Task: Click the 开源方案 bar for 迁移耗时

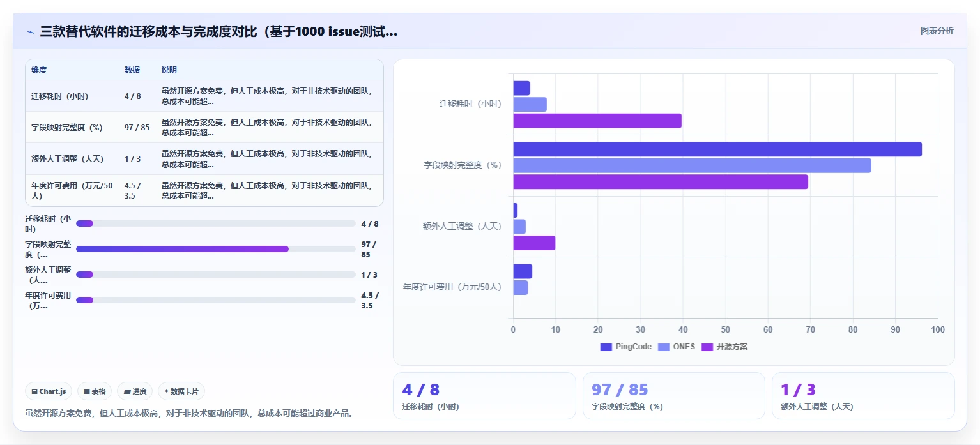Action: click(597, 121)
